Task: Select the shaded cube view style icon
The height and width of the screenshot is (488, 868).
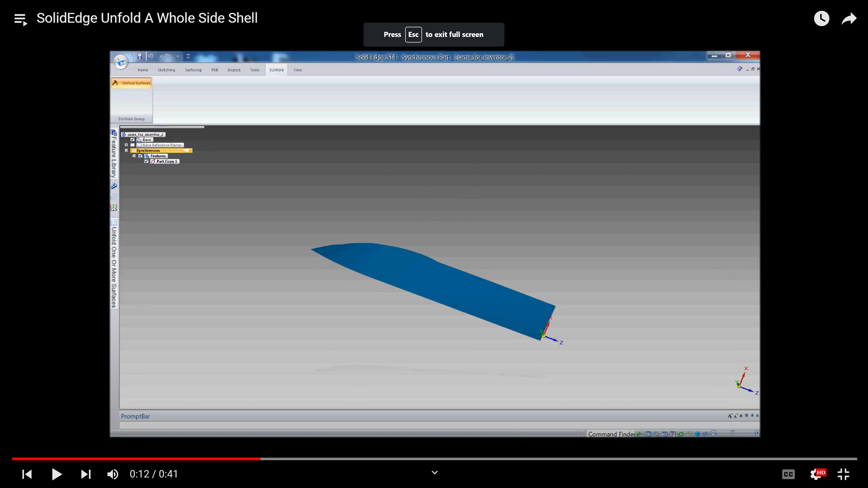Action: pos(697,434)
